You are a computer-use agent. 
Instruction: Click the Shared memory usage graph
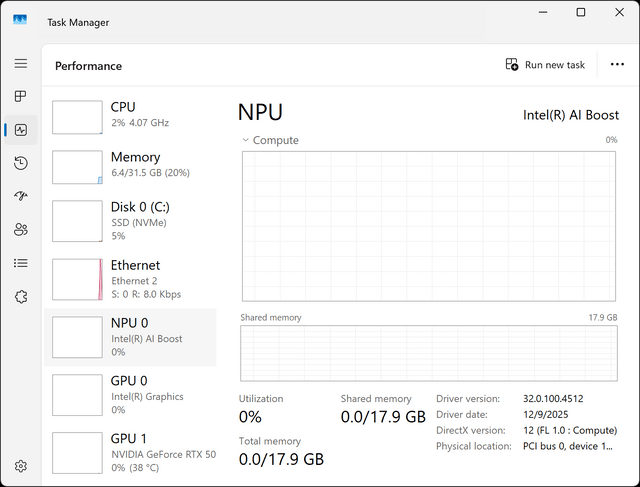tap(429, 353)
